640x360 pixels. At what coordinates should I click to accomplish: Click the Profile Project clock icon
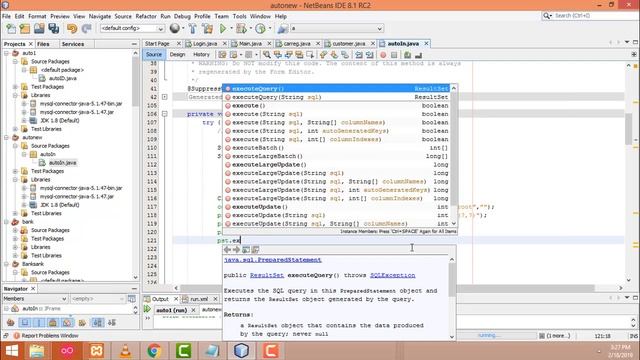[x=260, y=29]
